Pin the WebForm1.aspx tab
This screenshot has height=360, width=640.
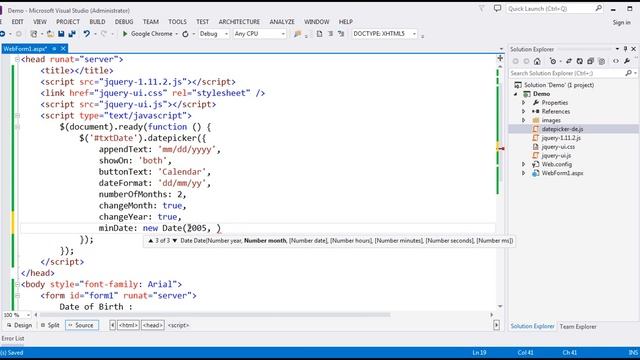click(x=54, y=49)
